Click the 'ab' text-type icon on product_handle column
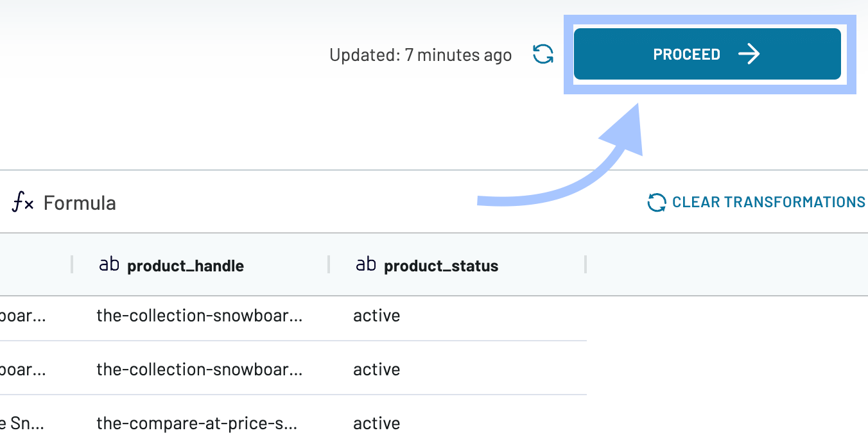Screen dimensions: 868x435 (x=109, y=264)
